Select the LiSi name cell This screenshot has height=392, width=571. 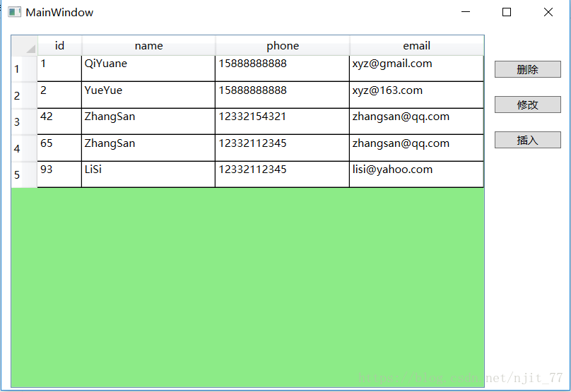148,174
